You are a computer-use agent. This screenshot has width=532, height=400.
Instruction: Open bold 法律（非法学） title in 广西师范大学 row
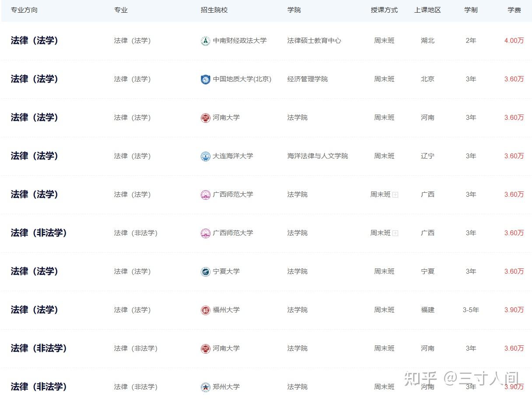coord(38,233)
